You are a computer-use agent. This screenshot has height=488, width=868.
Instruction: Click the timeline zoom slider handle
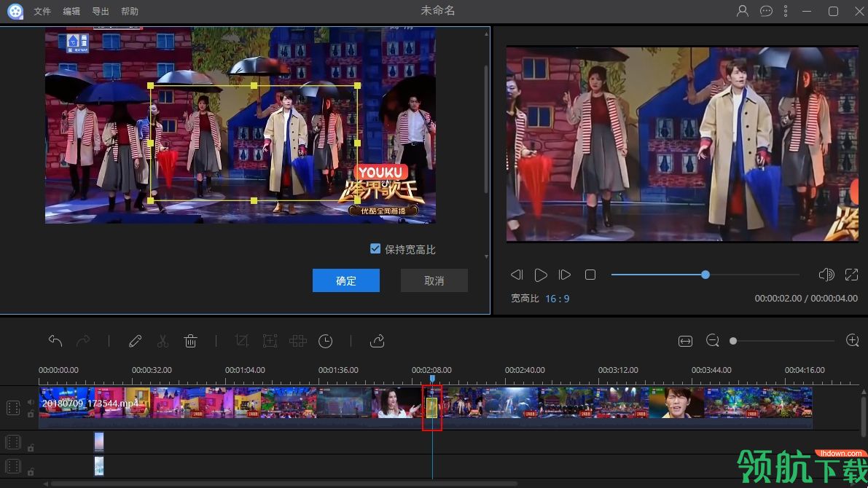733,341
